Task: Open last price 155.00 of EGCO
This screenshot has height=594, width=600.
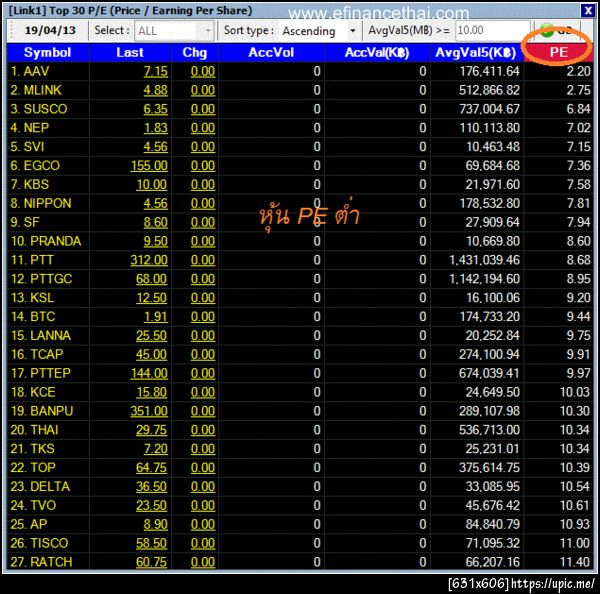Action: [149, 166]
